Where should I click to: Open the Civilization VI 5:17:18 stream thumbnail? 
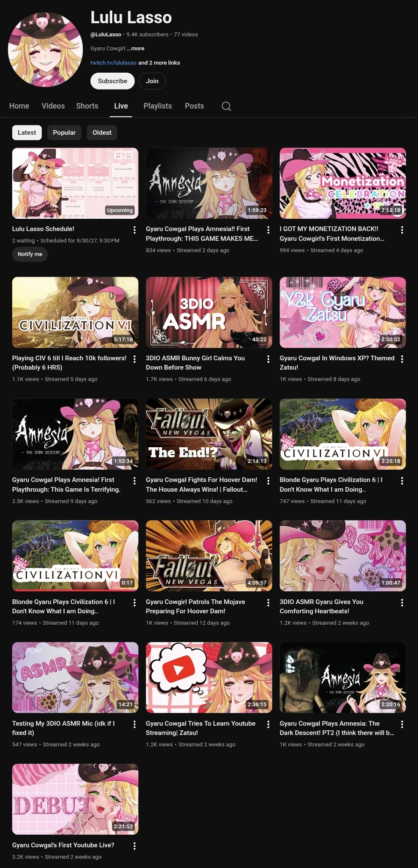[x=75, y=313]
